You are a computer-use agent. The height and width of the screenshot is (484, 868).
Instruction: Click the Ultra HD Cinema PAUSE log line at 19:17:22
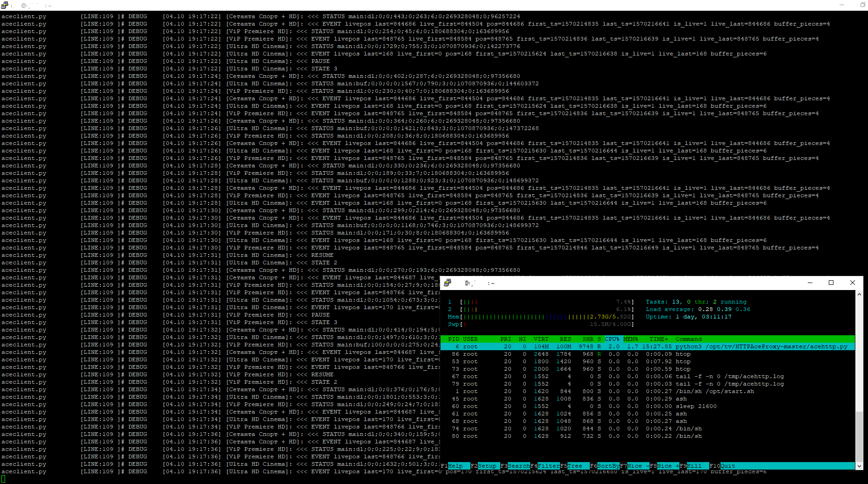pos(166,61)
